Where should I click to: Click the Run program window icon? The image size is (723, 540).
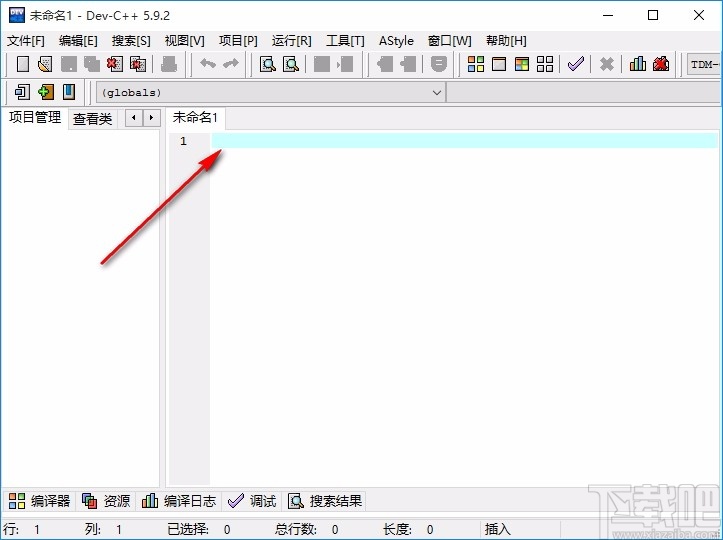(x=499, y=64)
